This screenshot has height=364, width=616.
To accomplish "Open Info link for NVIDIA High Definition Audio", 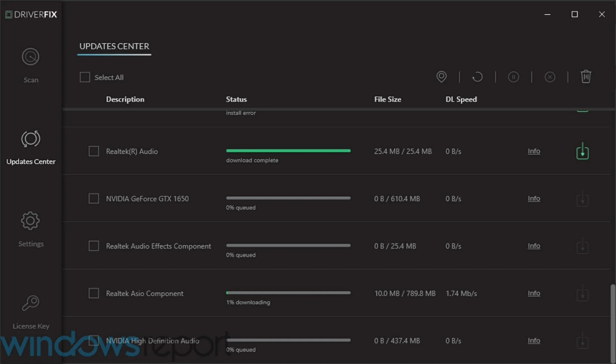I will pyautogui.click(x=534, y=341).
